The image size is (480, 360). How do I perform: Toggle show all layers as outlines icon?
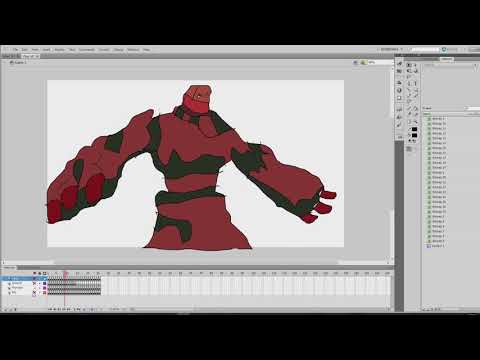coord(44,273)
